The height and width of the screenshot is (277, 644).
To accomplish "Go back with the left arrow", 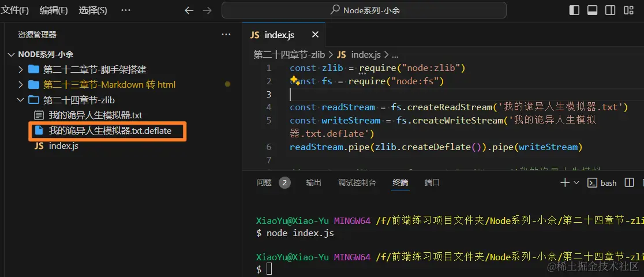I will tap(189, 10).
